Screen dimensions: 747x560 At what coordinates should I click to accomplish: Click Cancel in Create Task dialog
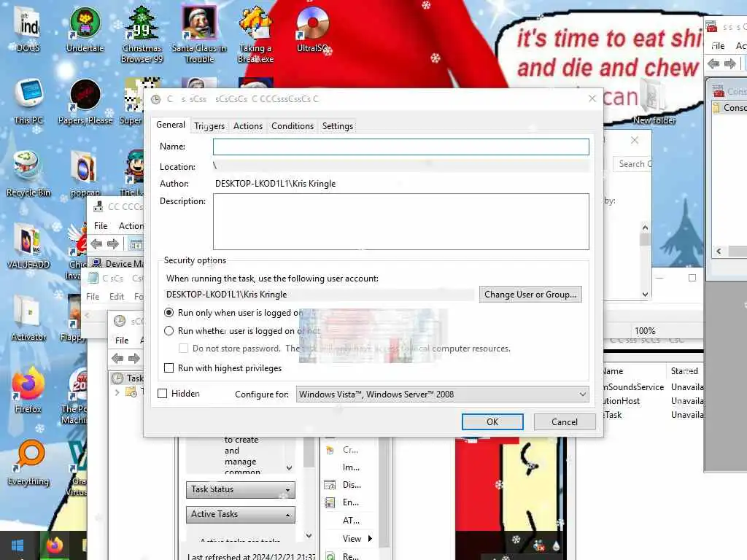(564, 422)
